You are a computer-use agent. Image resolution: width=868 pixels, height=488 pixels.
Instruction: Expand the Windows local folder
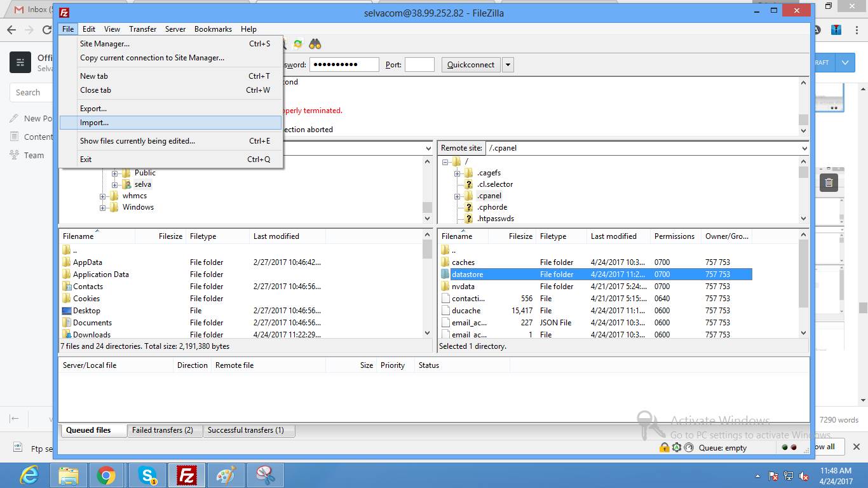103,207
